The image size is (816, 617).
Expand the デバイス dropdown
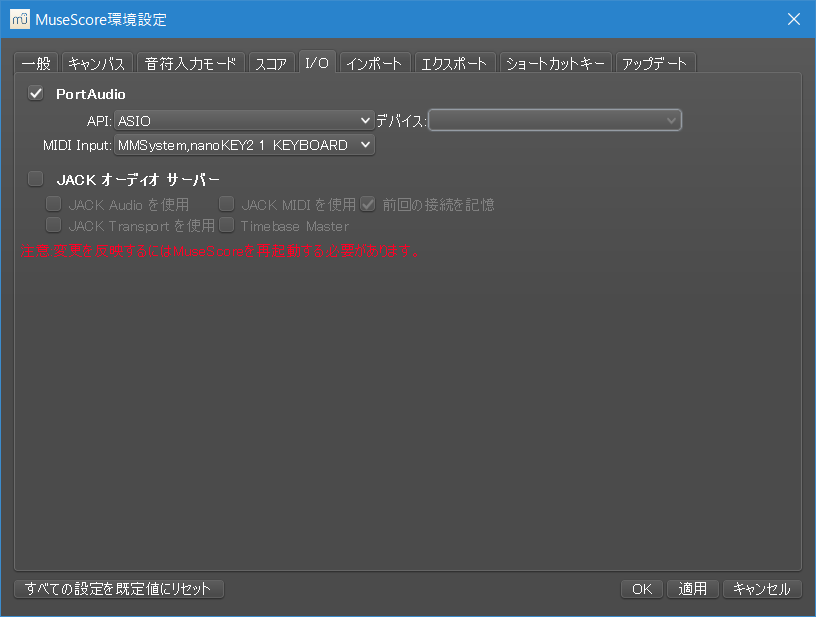click(555, 120)
